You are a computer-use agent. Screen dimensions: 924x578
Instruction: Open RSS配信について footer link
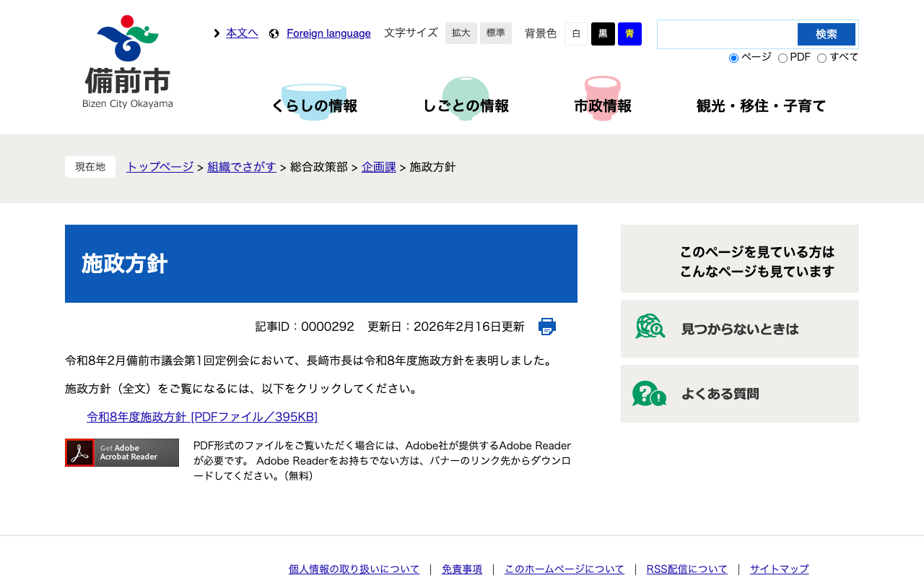pyautogui.click(x=687, y=569)
